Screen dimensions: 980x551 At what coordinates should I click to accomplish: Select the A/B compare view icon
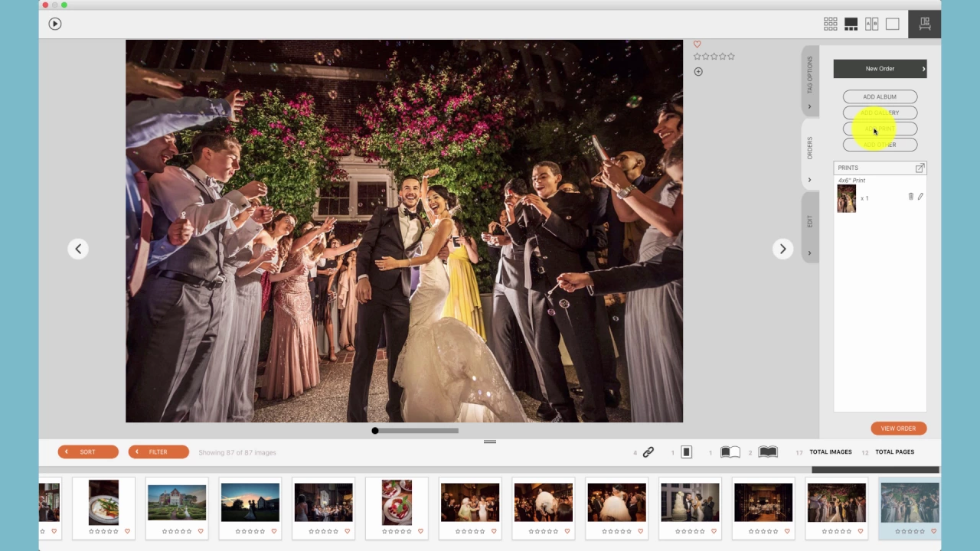871,24
